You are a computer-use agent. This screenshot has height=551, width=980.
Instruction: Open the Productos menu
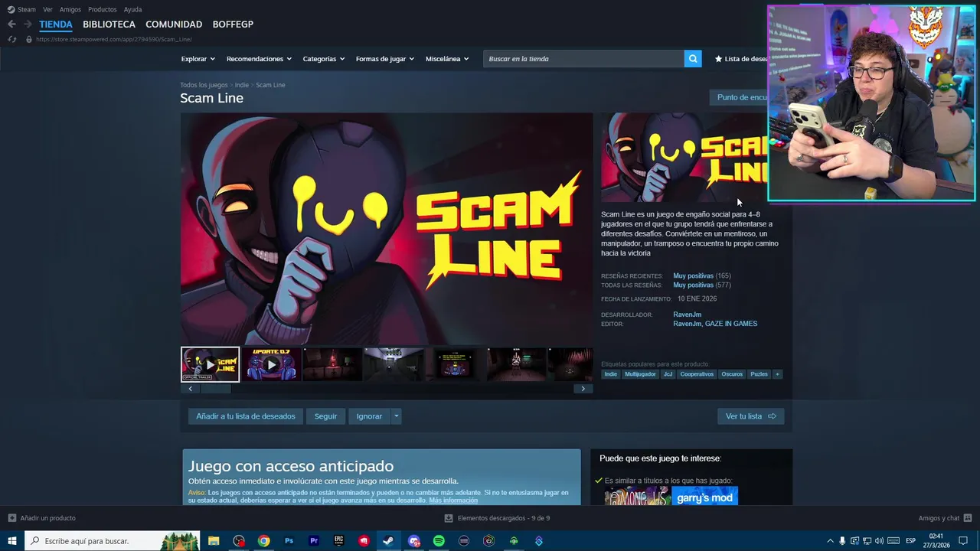click(102, 9)
